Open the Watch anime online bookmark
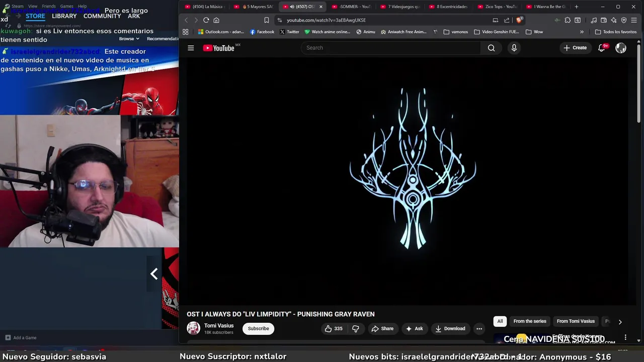The width and height of the screenshot is (644, 362). [x=327, y=32]
